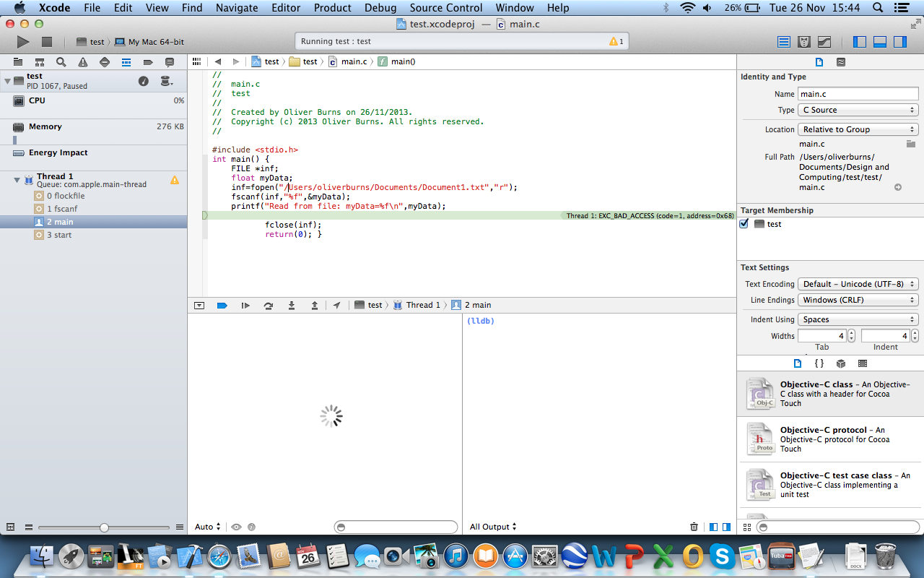Open the Debug menu
Screen dimensions: 924x578
tap(380, 8)
